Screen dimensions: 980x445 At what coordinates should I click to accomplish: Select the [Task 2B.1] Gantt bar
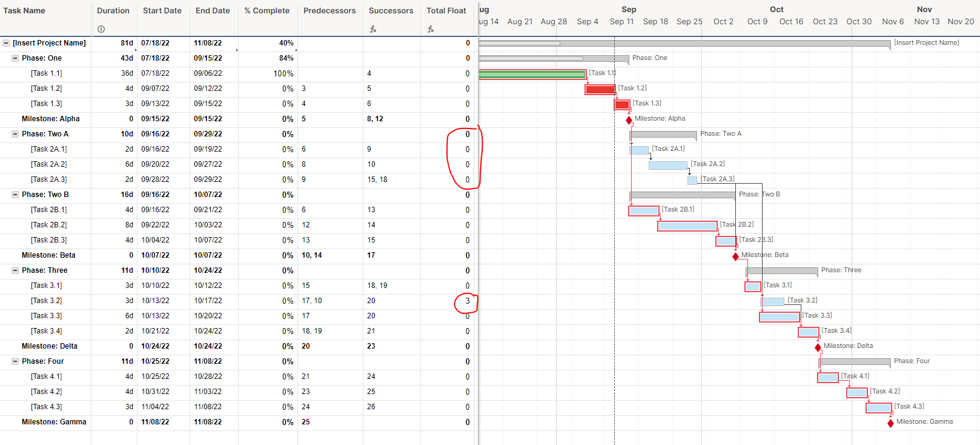pos(644,211)
